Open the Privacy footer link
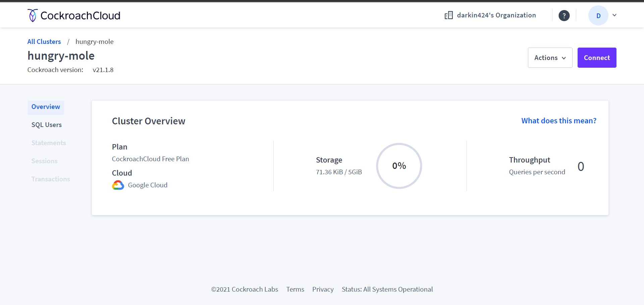 pos(323,289)
